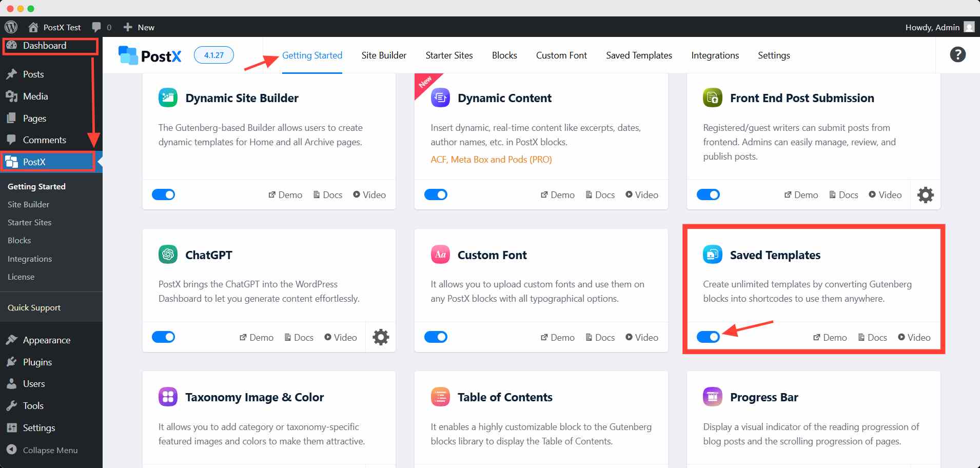980x468 pixels.
Task: Open Dynamic Content Docs link
Action: pos(600,195)
